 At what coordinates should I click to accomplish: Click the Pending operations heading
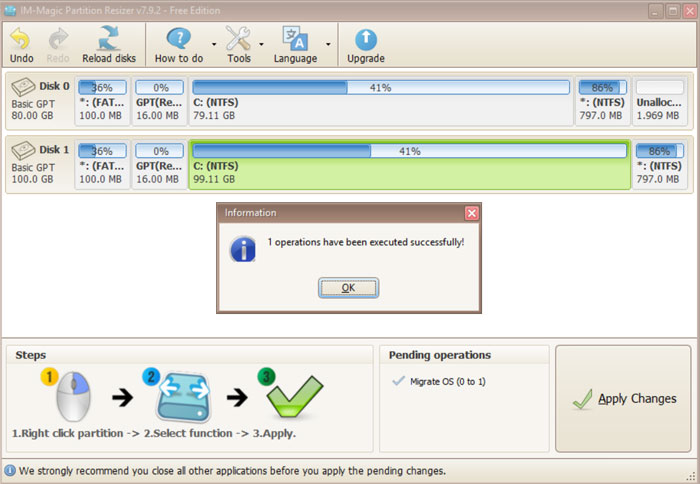[440, 355]
